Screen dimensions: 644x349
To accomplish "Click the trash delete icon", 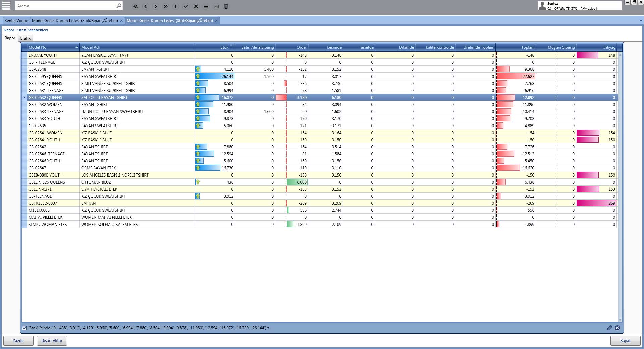I will point(226,6).
